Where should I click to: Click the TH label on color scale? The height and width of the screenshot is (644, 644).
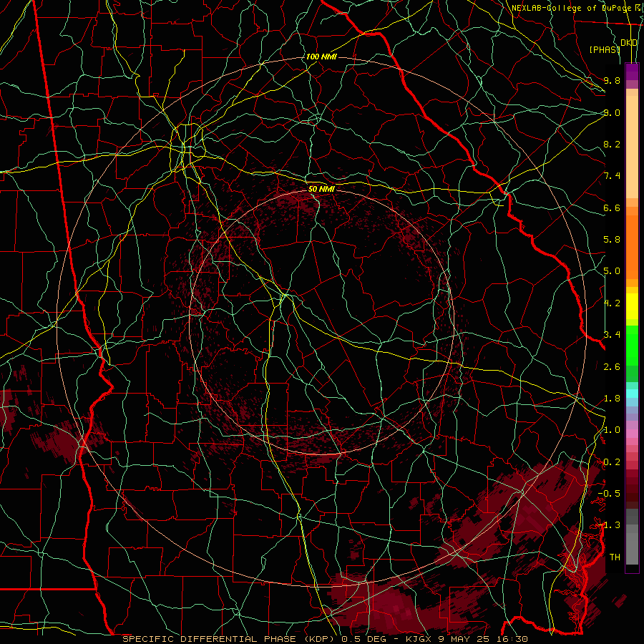(615, 557)
